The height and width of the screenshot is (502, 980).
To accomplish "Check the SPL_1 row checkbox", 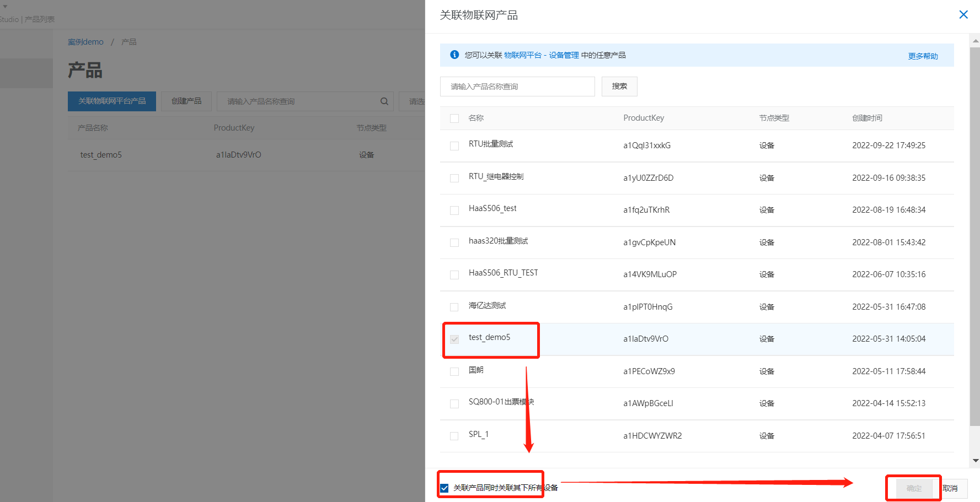I will click(454, 436).
